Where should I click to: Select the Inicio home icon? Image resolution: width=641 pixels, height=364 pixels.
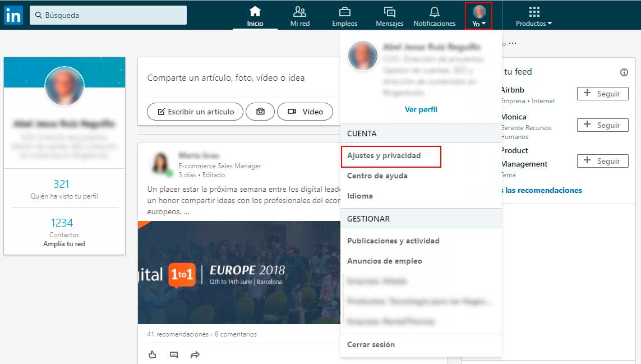pos(255,10)
